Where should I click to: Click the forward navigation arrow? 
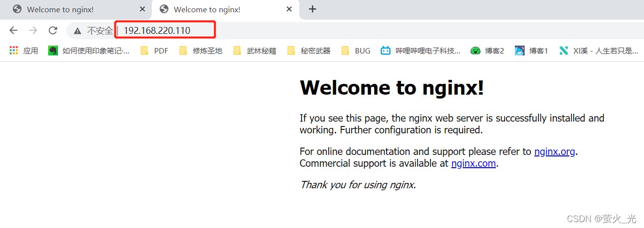pyautogui.click(x=33, y=30)
